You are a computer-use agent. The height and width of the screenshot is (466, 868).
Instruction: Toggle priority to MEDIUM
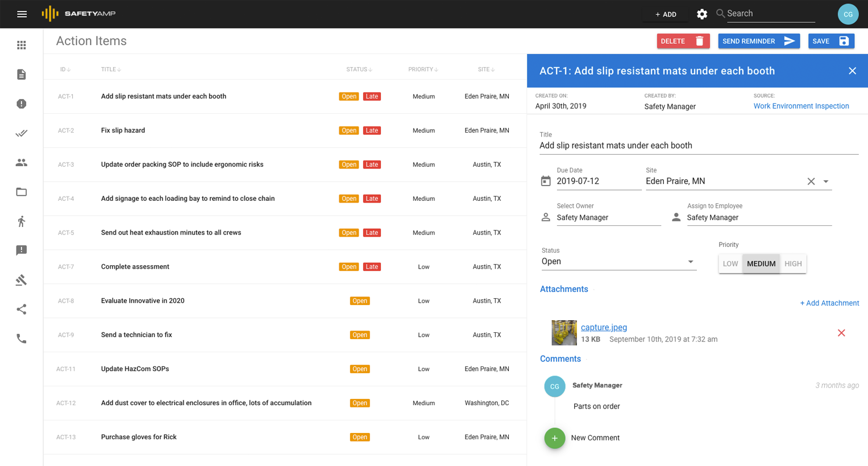coord(761,263)
